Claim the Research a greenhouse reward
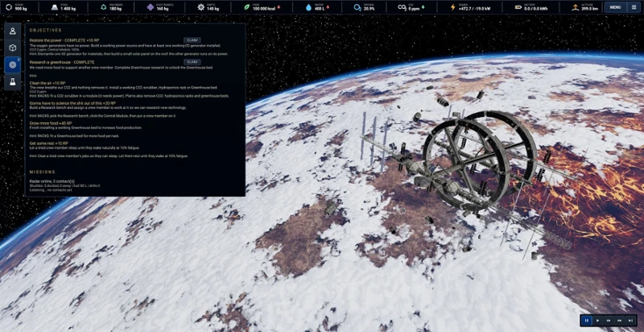 (x=192, y=61)
